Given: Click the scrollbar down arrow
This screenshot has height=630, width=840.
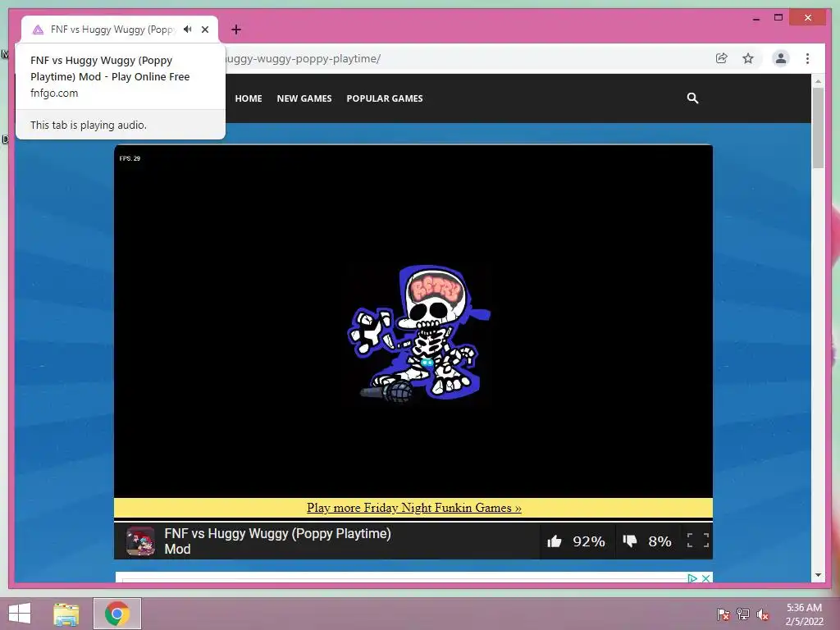Looking at the screenshot, I should (x=818, y=575).
